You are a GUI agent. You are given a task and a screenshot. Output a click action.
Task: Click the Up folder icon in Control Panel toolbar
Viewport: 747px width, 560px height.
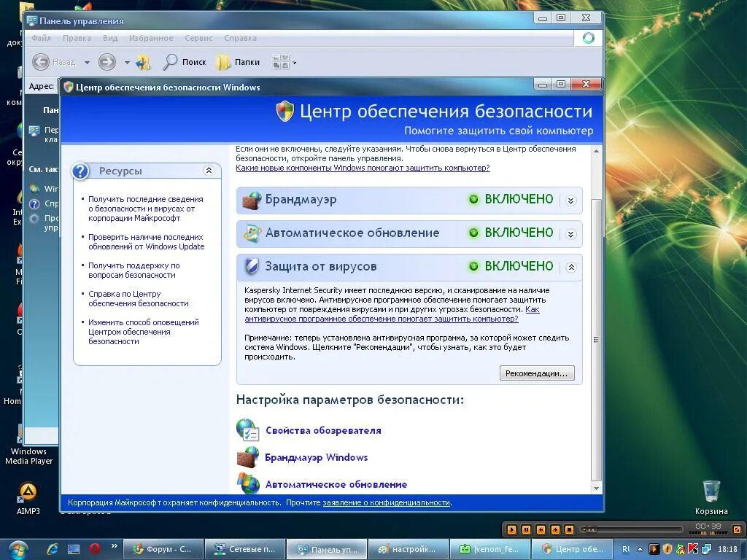[143, 62]
